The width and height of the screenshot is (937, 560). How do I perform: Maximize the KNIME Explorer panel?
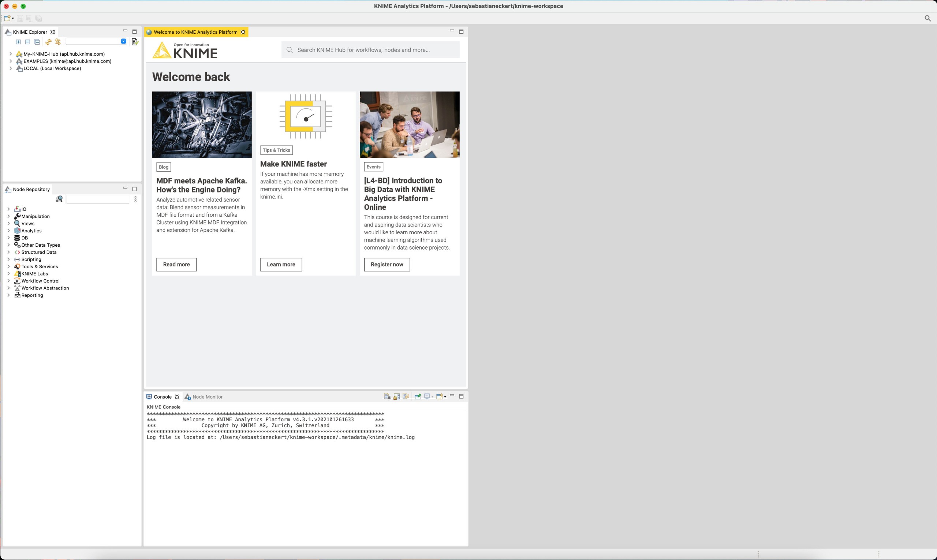tap(134, 32)
